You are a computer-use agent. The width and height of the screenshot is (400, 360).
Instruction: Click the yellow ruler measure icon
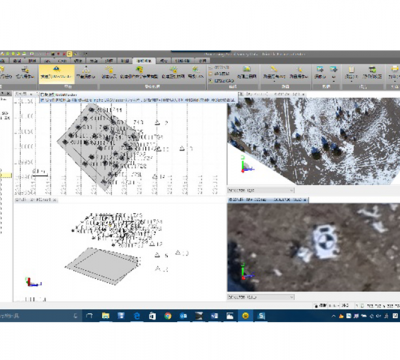[x=274, y=73]
